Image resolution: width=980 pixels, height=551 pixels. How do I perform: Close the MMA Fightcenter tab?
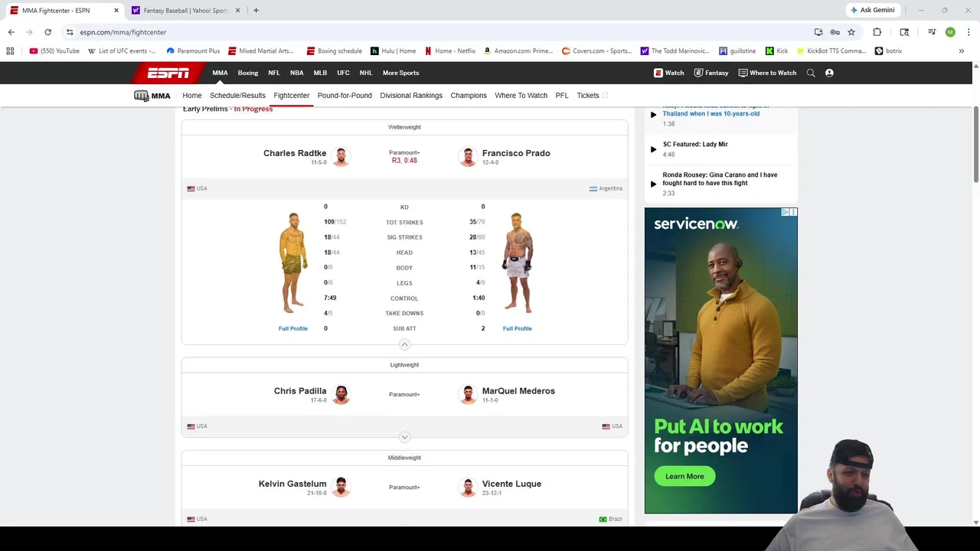click(x=116, y=10)
